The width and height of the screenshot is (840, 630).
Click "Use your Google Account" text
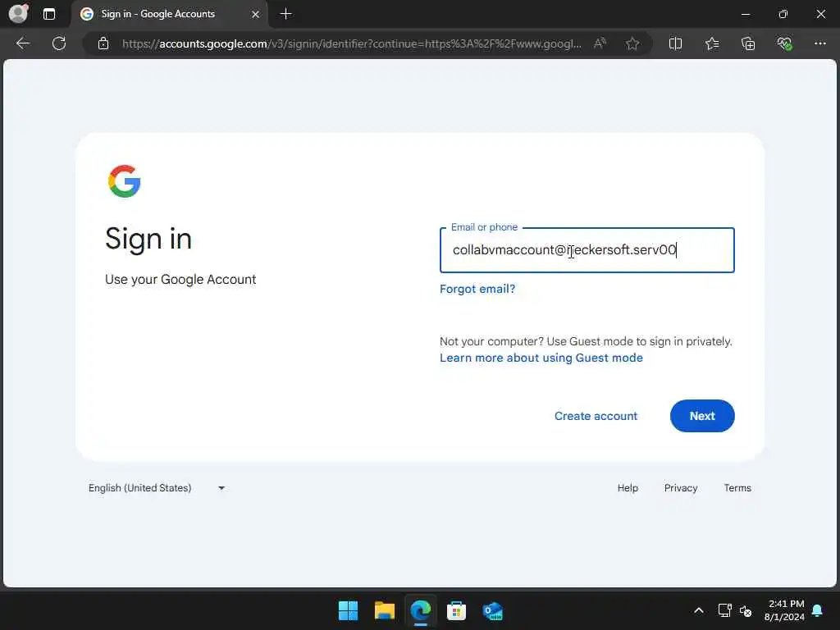click(180, 280)
